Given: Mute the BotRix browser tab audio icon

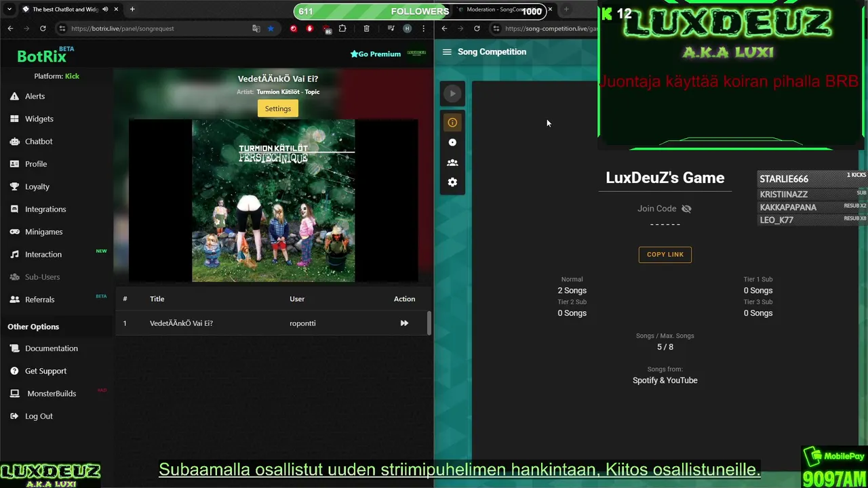Looking at the screenshot, I should [x=105, y=9].
